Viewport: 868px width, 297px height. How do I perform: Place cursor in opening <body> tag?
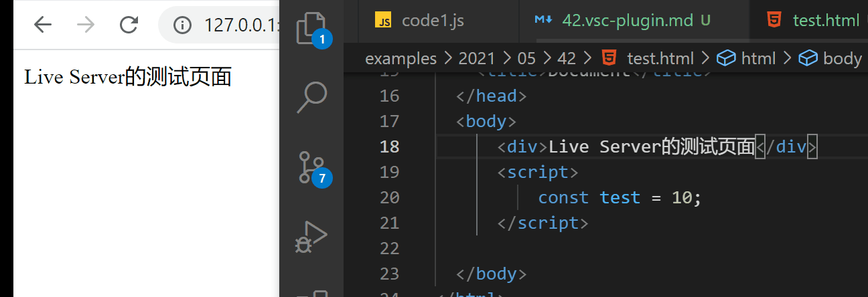pyautogui.click(x=486, y=122)
